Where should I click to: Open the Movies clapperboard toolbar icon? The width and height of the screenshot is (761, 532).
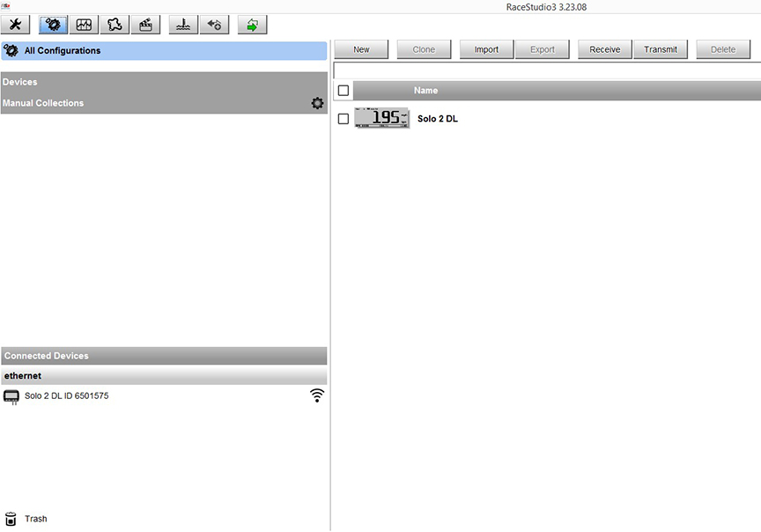click(x=145, y=25)
